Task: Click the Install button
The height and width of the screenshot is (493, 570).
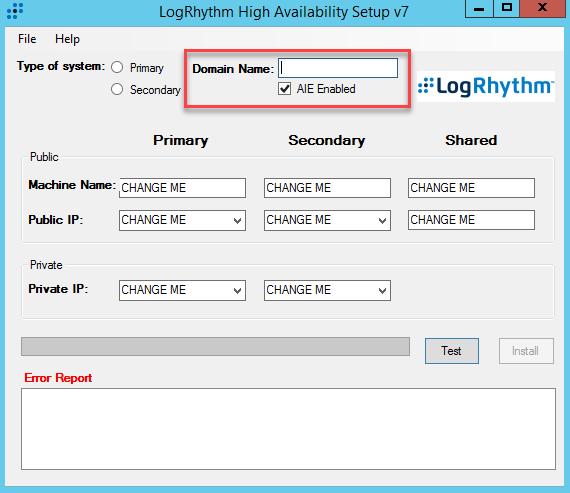Action: tap(526, 351)
